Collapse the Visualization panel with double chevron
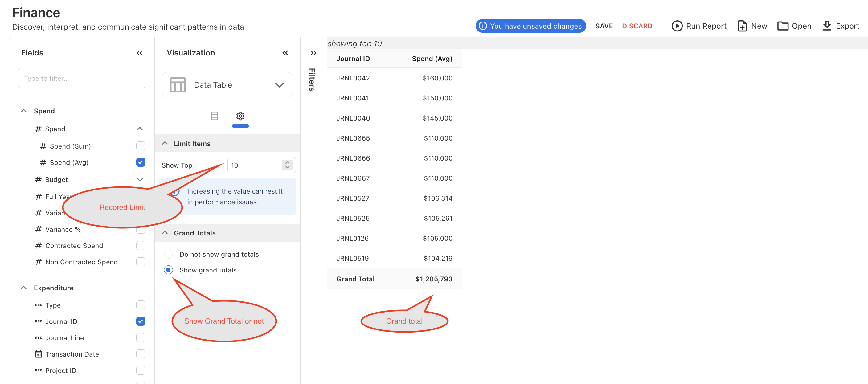This screenshot has width=868, height=384. (x=285, y=53)
